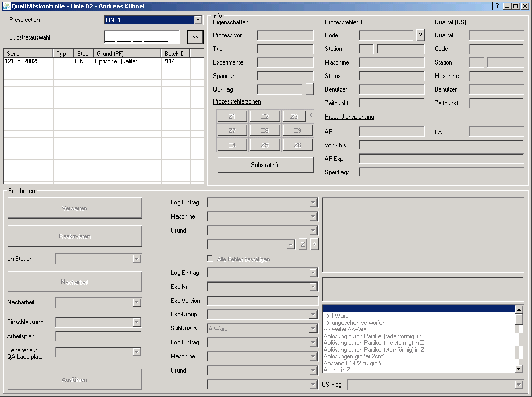Screen dimensions: 532x397
Task: Click the 'Z' button beside Grund sub-dropdown
Action: [302, 245]
